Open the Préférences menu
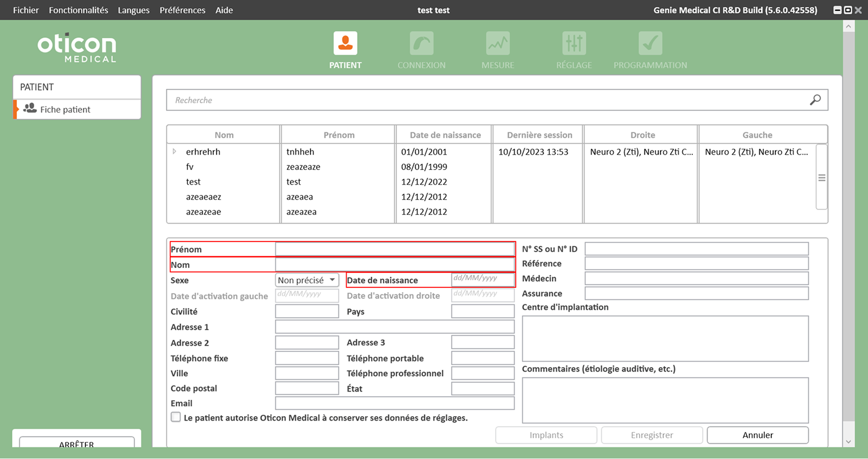868x459 pixels. click(x=182, y=10)
